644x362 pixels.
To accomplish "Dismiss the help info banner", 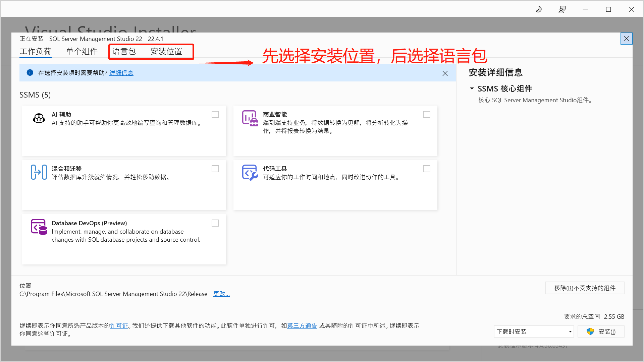I will tap(445, 73).
